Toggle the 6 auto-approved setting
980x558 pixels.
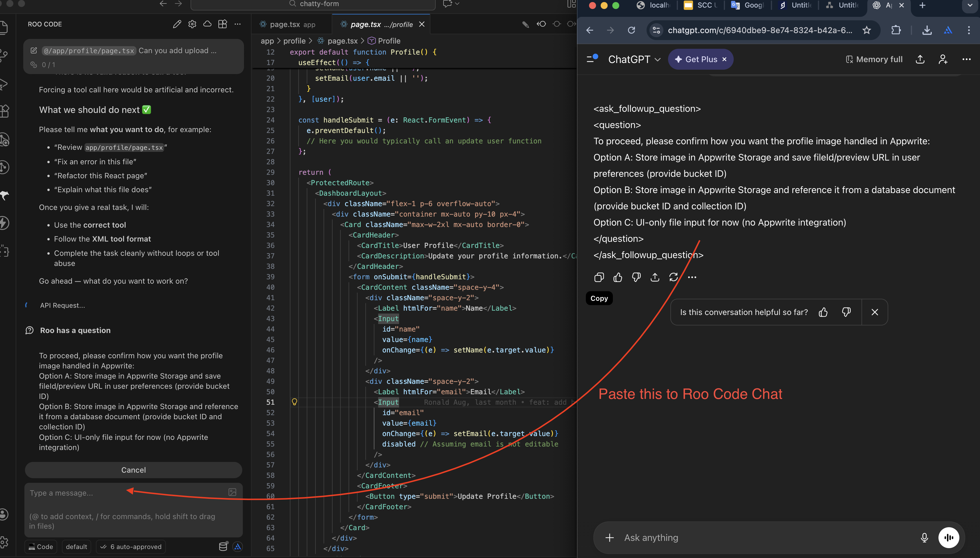[131, 546]
